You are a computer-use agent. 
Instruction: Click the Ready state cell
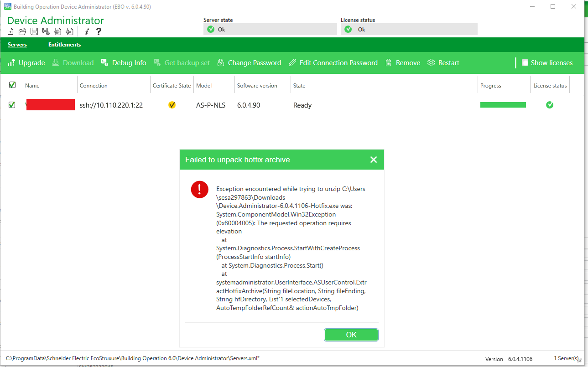pyautogui.click(x=302, y=105)
